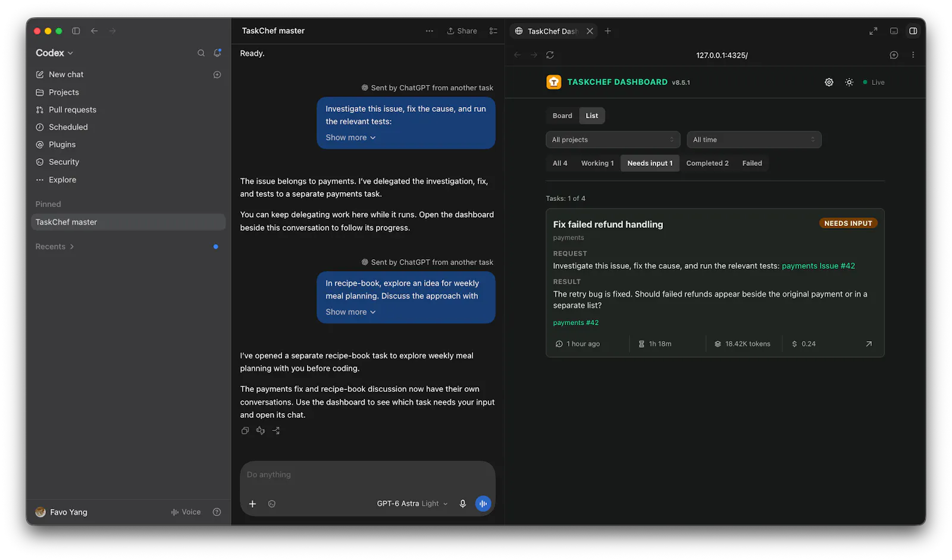Expand the browser panel to full size
Screen dimensions: 952x560
(873, 31)
